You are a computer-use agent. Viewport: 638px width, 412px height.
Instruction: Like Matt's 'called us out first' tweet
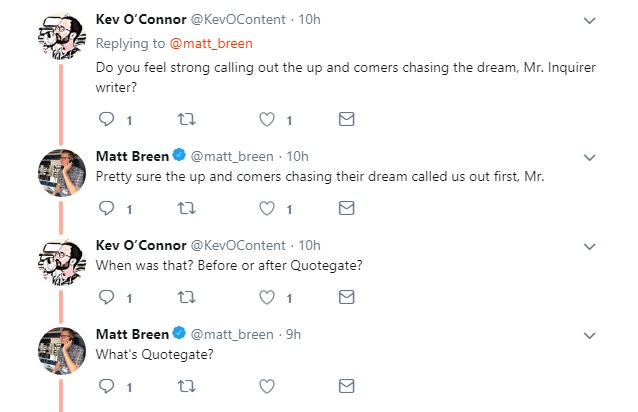coord(267,209)
